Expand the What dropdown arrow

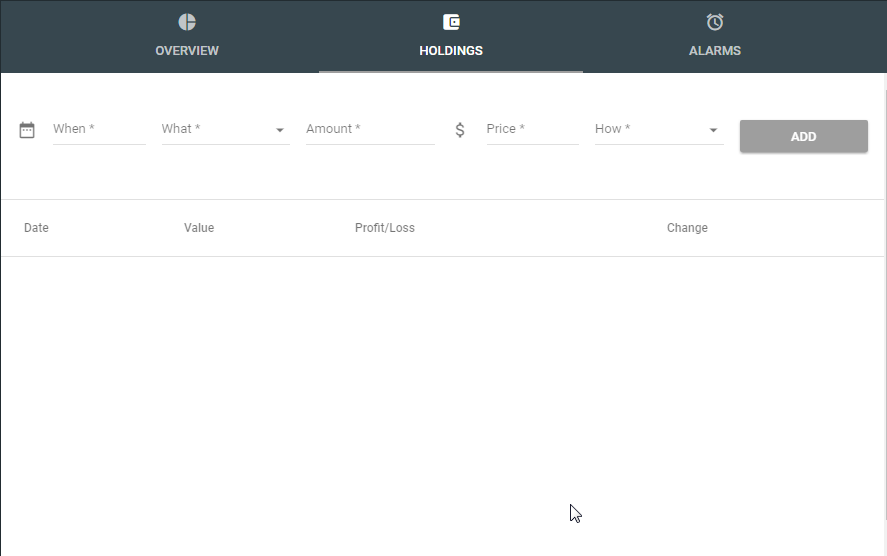(279, 130)
